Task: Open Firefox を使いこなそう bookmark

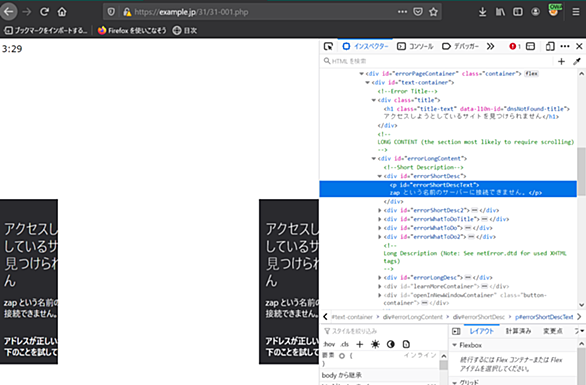Action: pyautogui.click(x=132, y=31)
